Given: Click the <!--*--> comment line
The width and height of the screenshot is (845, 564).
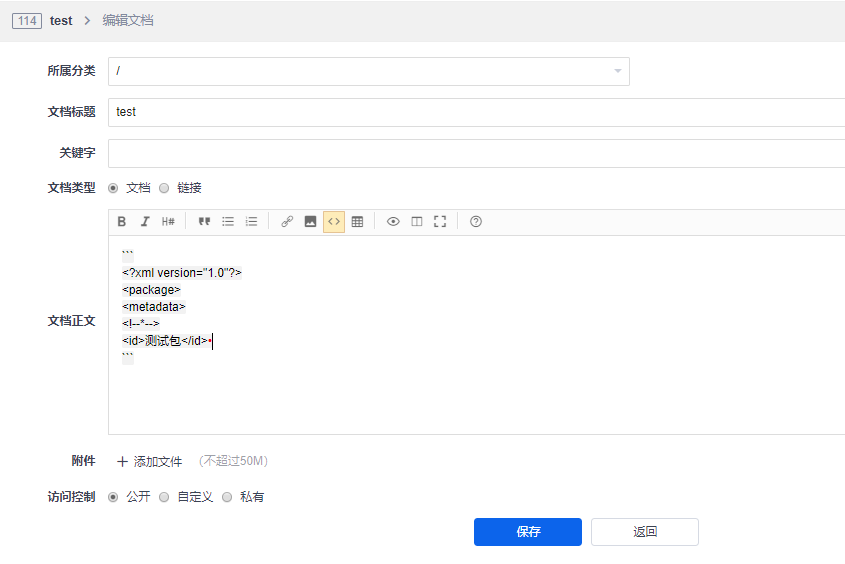Looking at the screenshot, I should coord(141,324).
